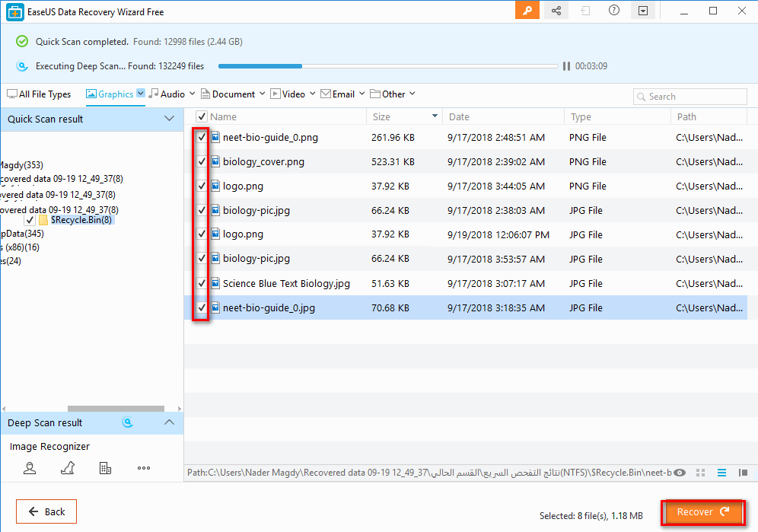
Task: Toggle the preview eye icon
Action: (x=680, y=473)
